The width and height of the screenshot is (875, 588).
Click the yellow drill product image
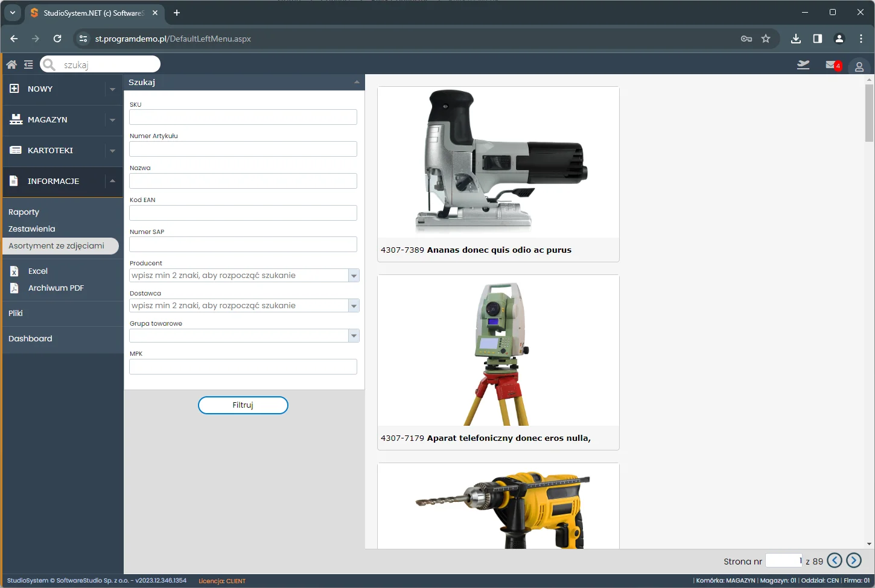498,507
